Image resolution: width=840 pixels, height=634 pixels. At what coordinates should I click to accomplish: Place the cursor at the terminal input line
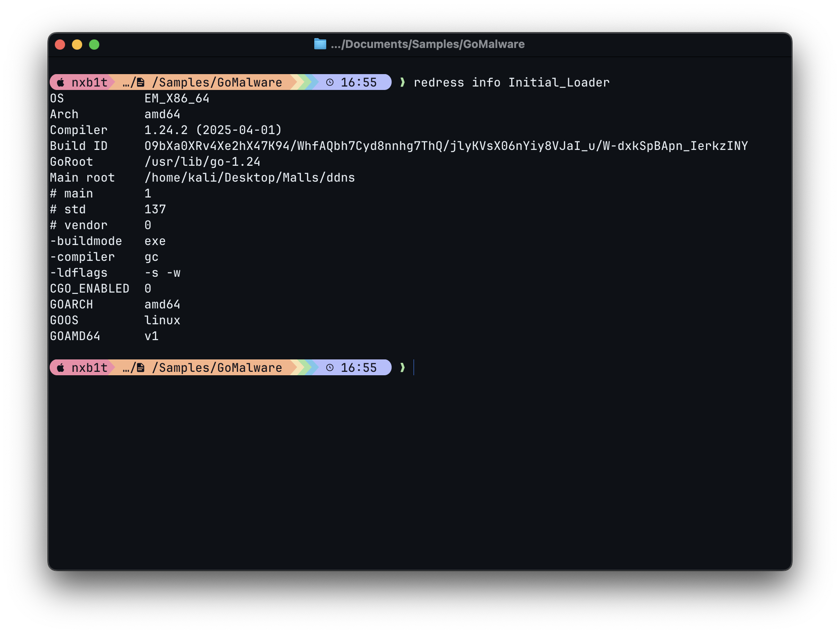click(x=414, y=367)
